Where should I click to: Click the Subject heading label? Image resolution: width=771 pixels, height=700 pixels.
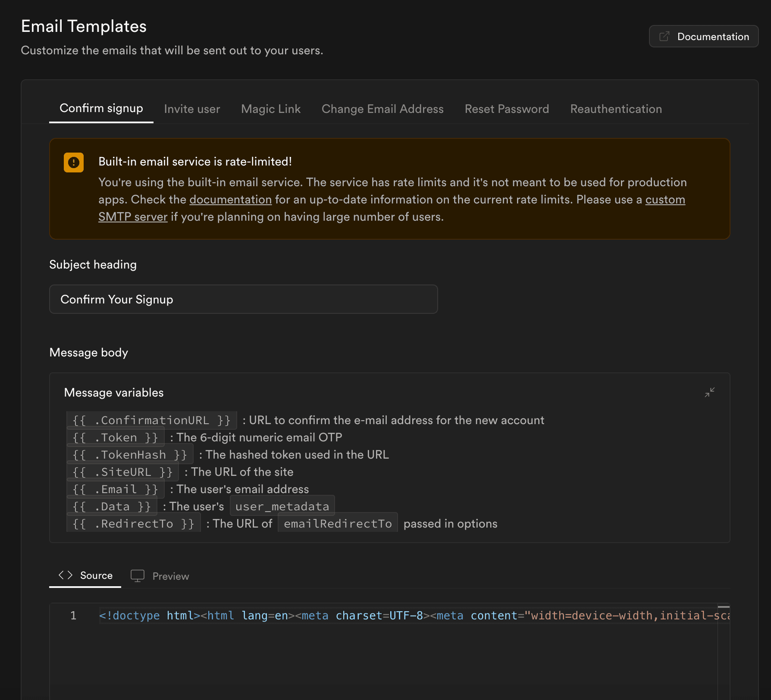click(x=93, y=265)
